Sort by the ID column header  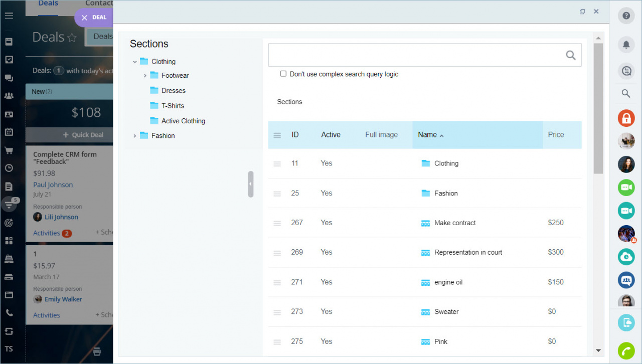point(295,135)
